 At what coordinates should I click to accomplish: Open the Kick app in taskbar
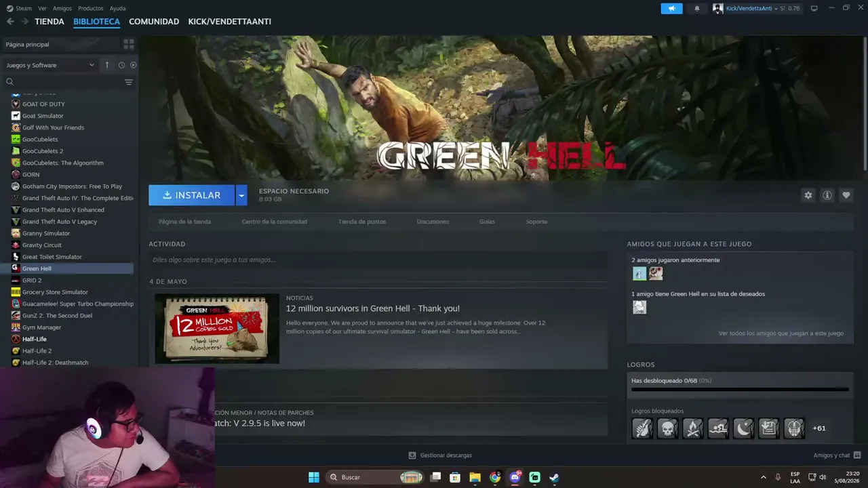534,477
